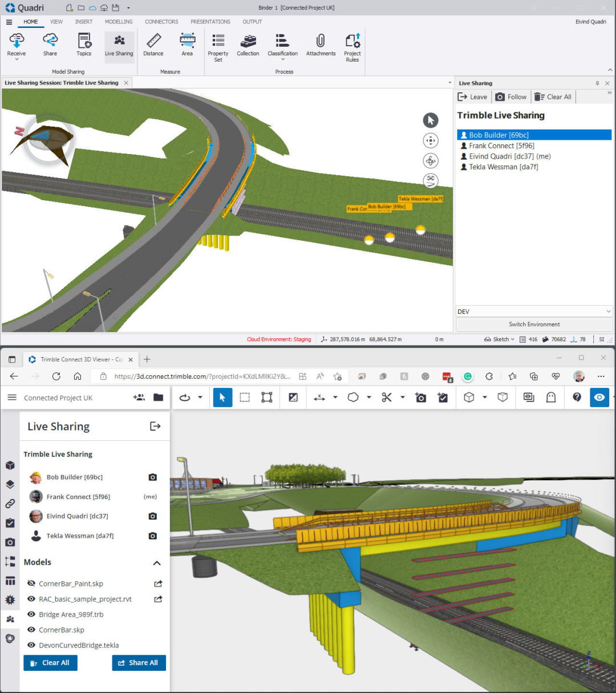Open Quadri quick access toolbar dropdown arrow
Image resolution: width=616 pixels, height=693 pixels.
(128, 8)
